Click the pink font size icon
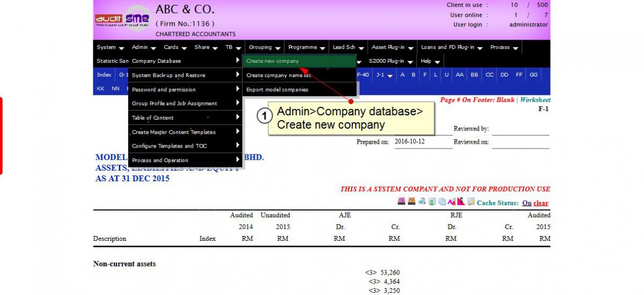This screenshot has width=644, height=295. point(451,202)
